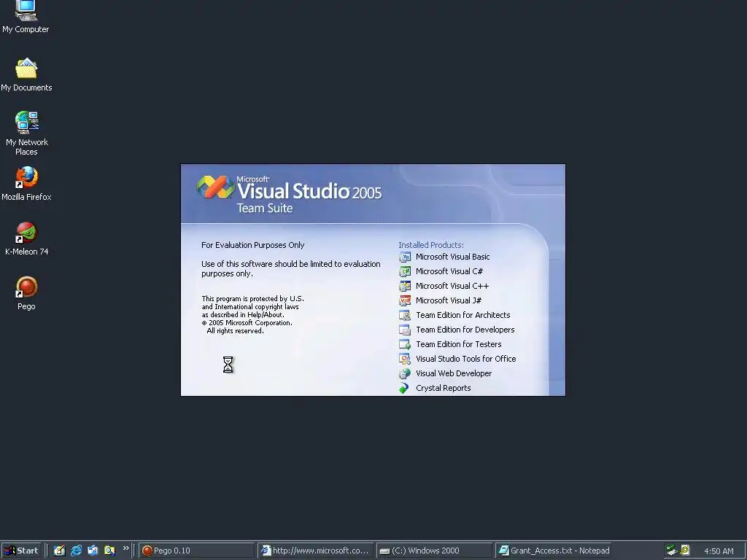Expand the quick launch overflow chevron
The height and width of the screenshot is (560, 747).
125,548
